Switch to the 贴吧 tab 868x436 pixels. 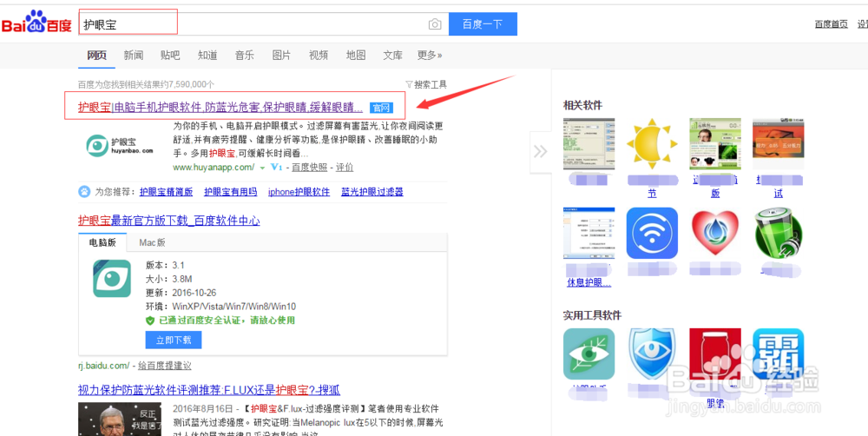[170, 56]
